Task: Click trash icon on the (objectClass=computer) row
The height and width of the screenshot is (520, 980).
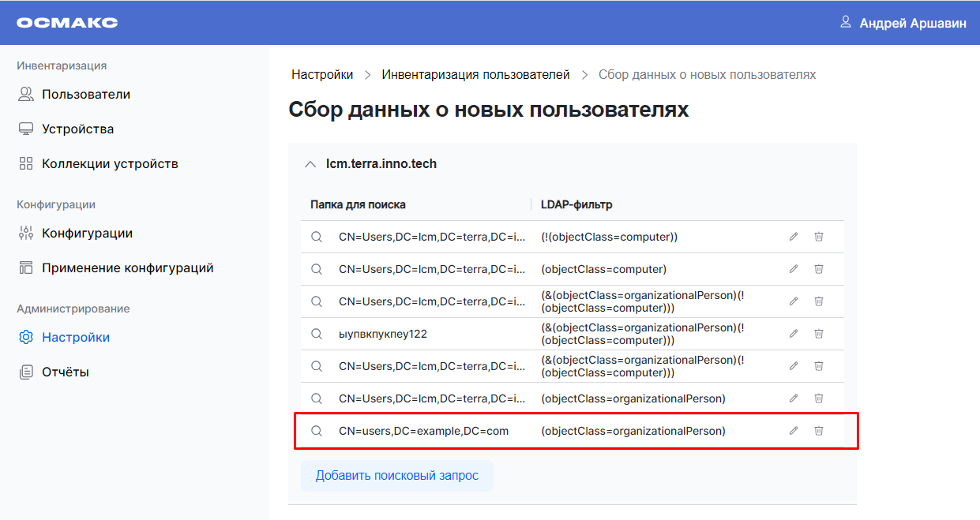Action: [819, 268]
